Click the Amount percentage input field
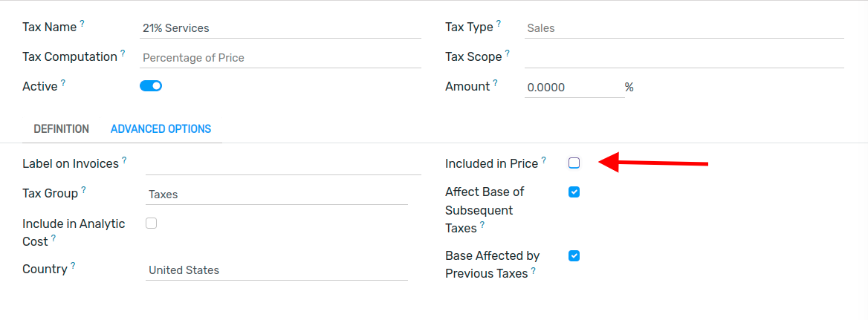 574,88
